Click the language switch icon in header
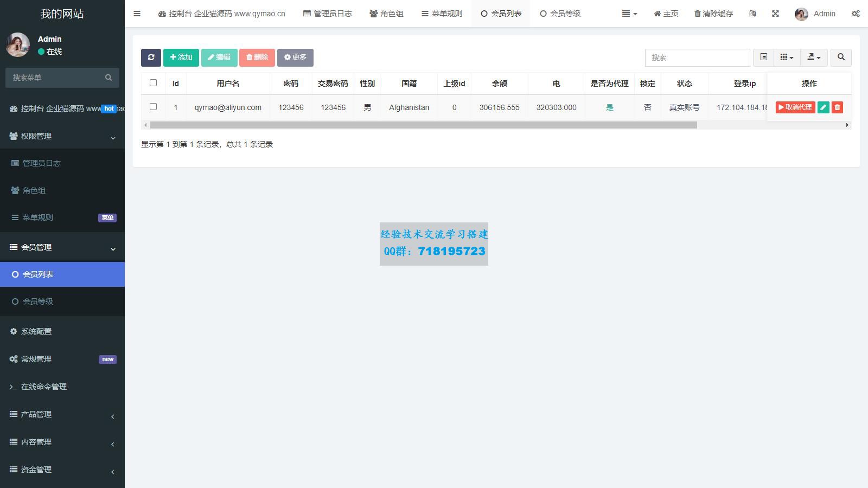The image size is (868, 488). (752, 14)
